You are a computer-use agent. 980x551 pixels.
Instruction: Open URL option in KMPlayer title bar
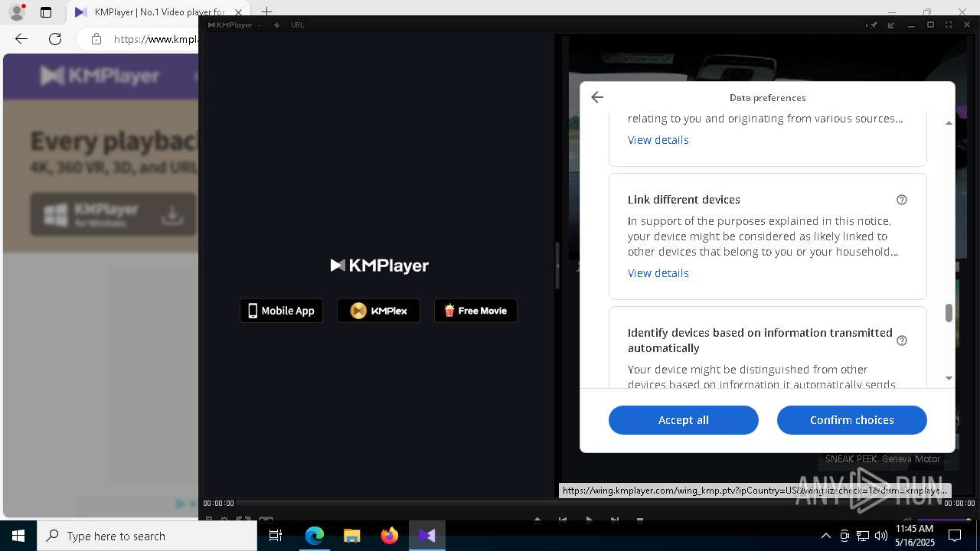pos(297,25)
